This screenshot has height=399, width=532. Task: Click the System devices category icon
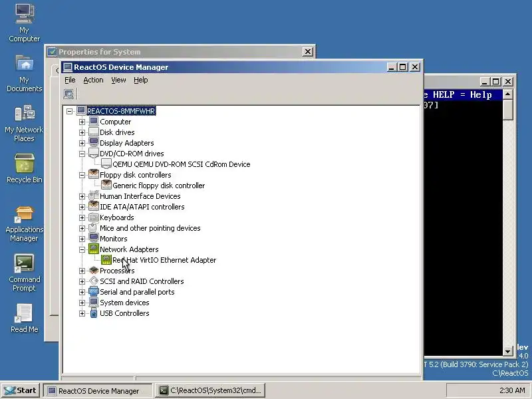94,303
